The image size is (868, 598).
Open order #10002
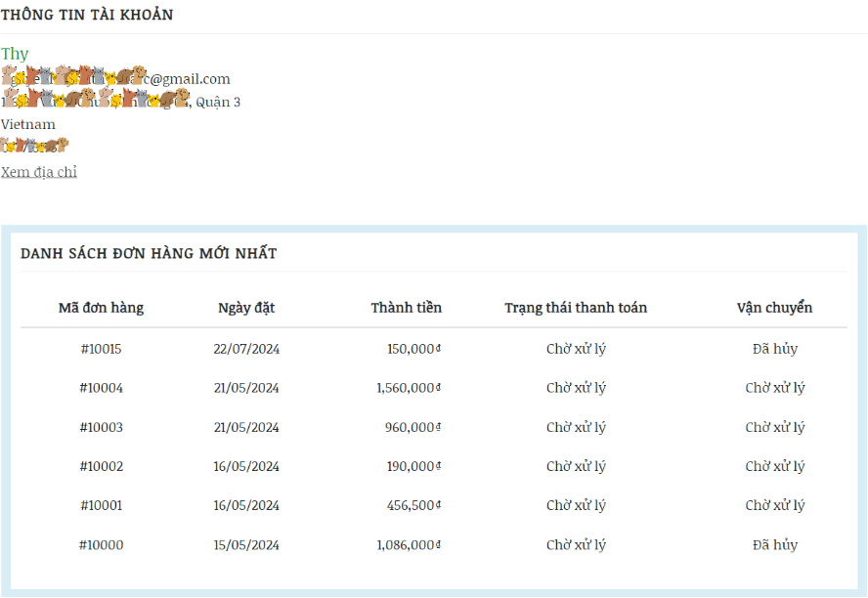pos(101,466)
